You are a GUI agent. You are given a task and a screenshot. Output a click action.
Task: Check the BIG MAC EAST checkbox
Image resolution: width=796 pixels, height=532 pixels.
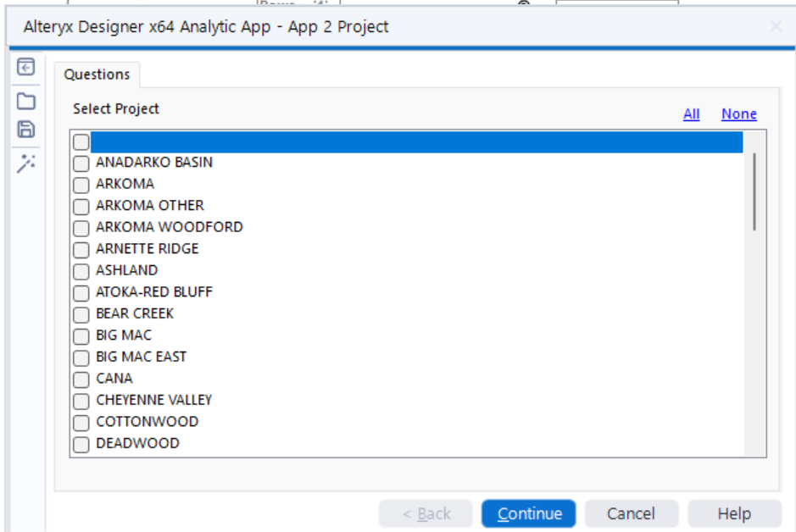[x=81, y=357]
